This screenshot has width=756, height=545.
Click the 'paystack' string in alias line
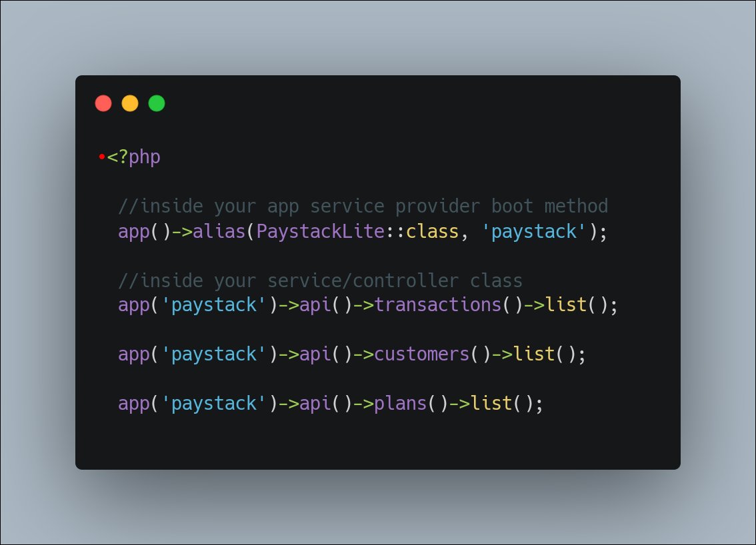[534, 231]
